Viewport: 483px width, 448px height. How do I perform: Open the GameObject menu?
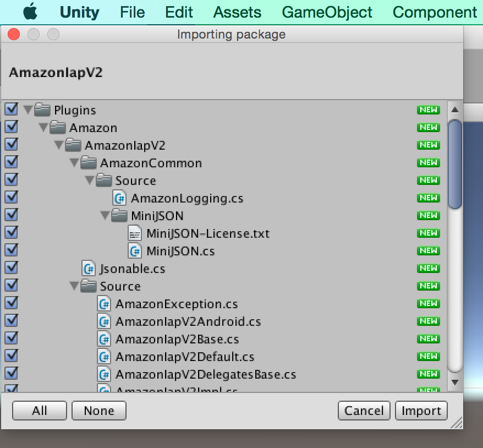(327, 12)
